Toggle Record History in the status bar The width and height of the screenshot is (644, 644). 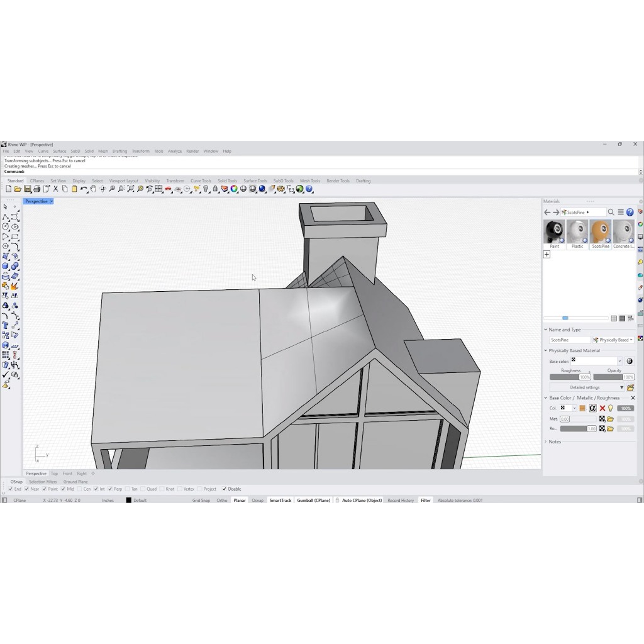401,500
